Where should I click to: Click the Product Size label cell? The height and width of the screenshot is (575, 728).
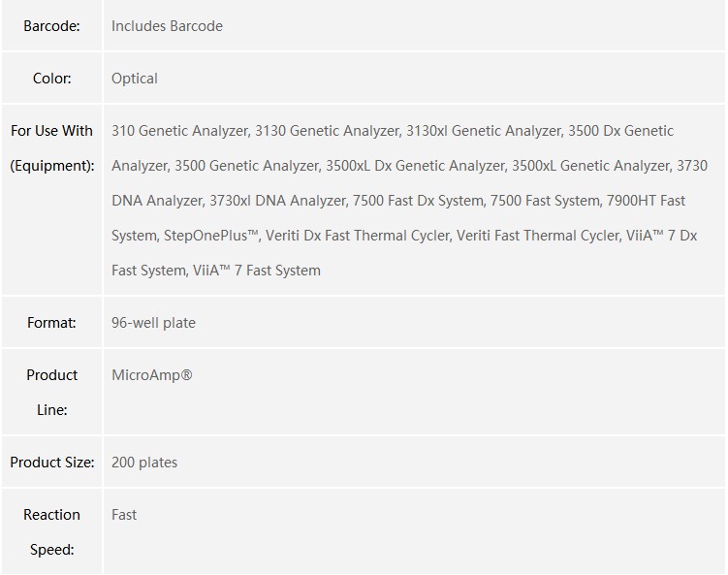[x=51, y=463]
